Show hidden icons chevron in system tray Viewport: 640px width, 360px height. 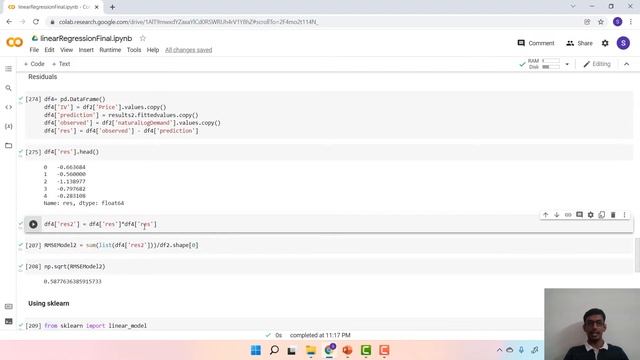tap(499, 350)
